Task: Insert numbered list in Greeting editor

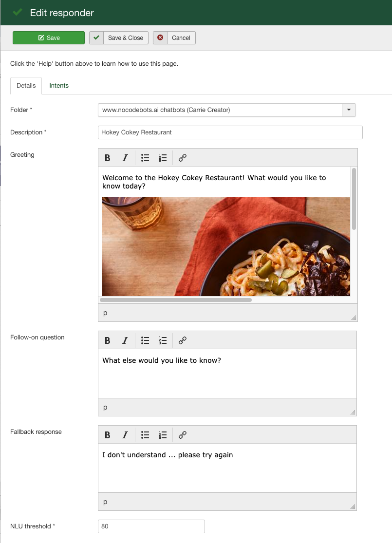Action: pyautogui.click(x=163, y=158)
